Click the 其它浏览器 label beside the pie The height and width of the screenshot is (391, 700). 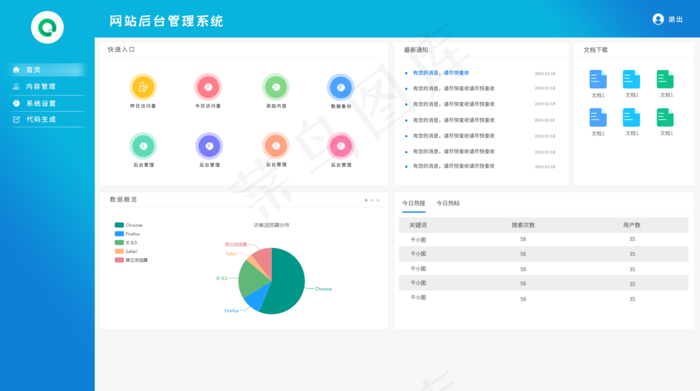236,244
